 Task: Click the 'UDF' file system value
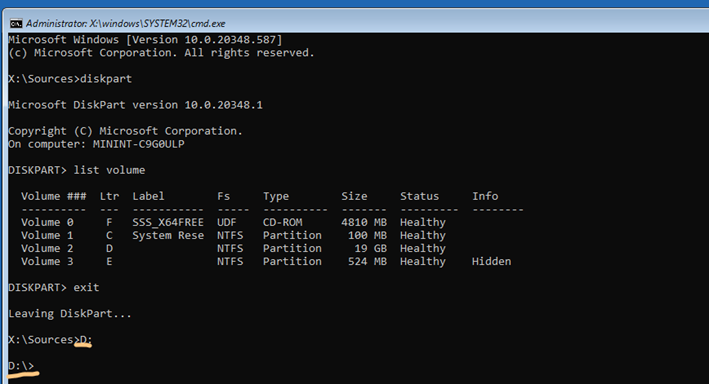click(227, 223)
